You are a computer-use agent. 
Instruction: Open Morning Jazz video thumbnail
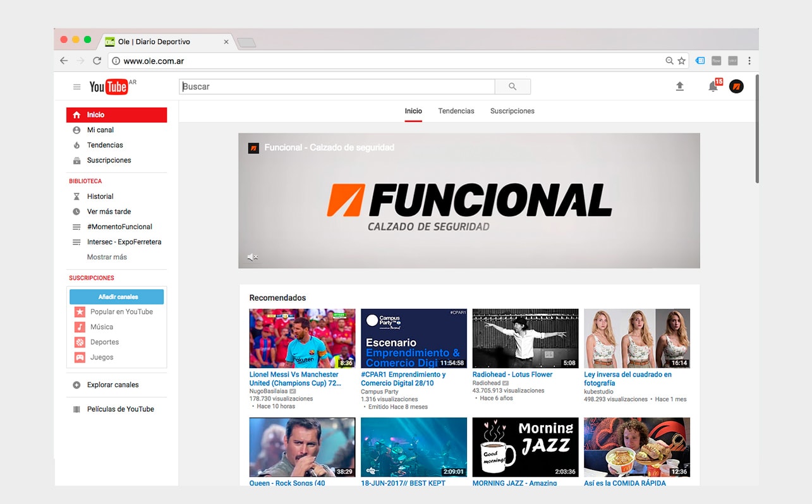(525, 447)
